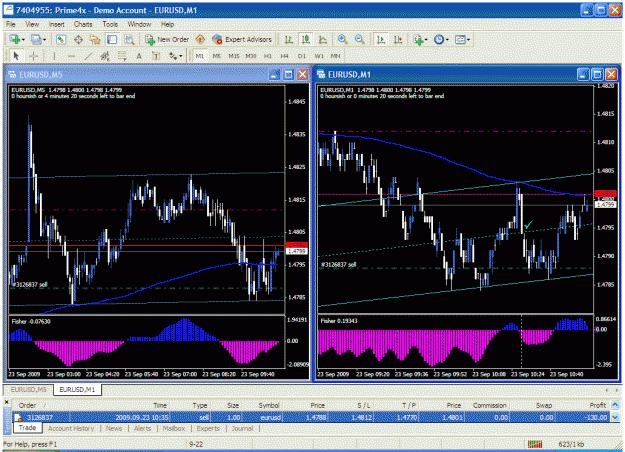Toggle chart Auto Scroll icon
The width and height of the screenshot is (625, 452).
coord(381,39)
